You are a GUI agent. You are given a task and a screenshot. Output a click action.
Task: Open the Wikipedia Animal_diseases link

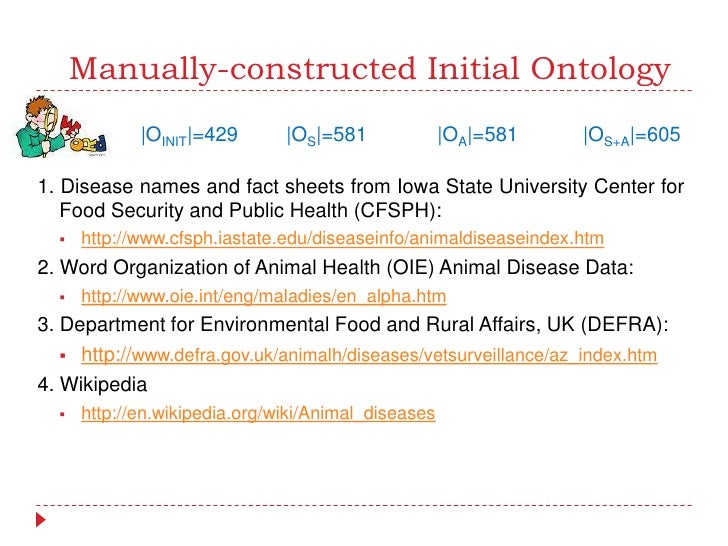[258, 413]
